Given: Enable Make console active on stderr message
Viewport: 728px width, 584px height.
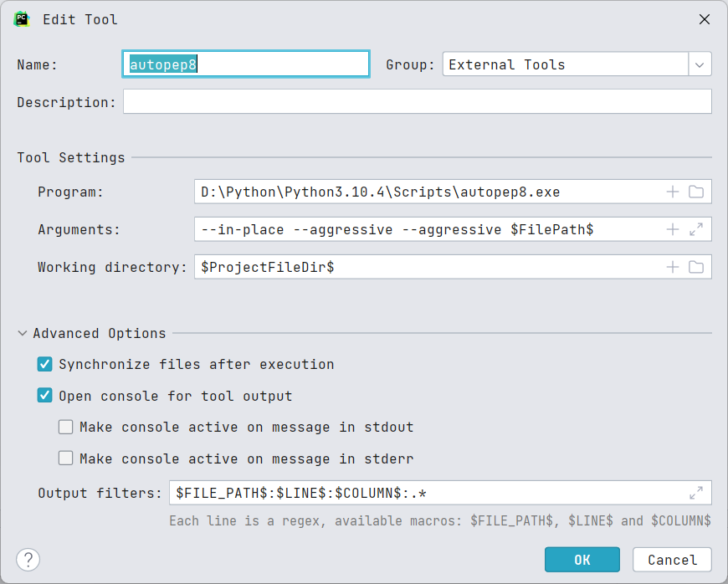Looking at the screenshot, I should (66, 458).
